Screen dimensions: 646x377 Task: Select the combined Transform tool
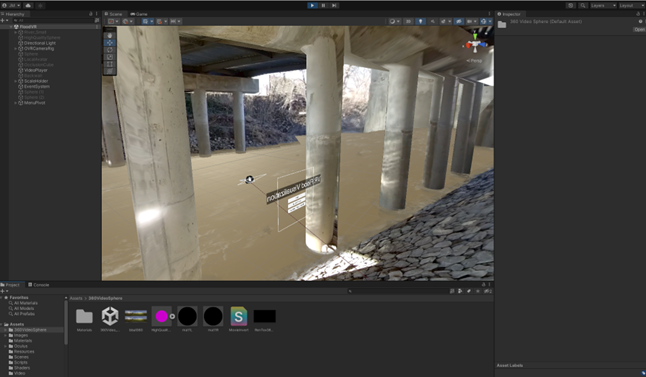tap(110, 71)
